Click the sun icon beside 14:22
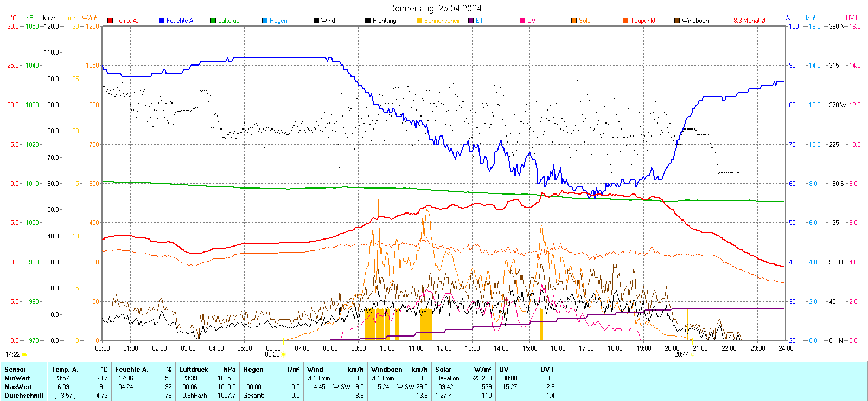The image size is (868, 401). click(24, 354)
